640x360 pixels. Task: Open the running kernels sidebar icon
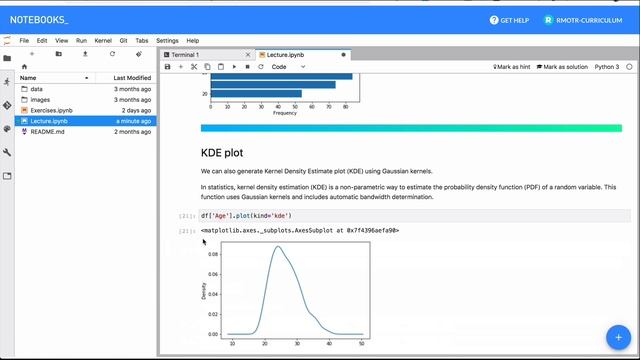(x=7, y=82)
